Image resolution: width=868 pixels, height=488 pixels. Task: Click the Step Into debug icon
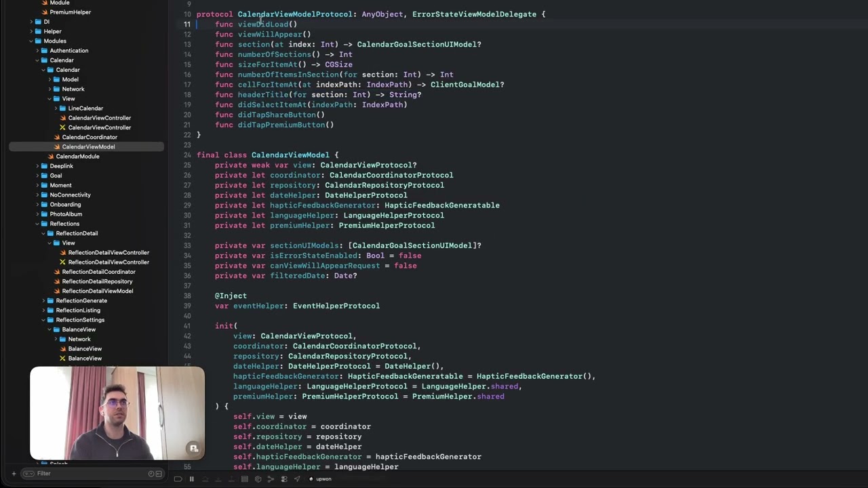pos(218,479)
